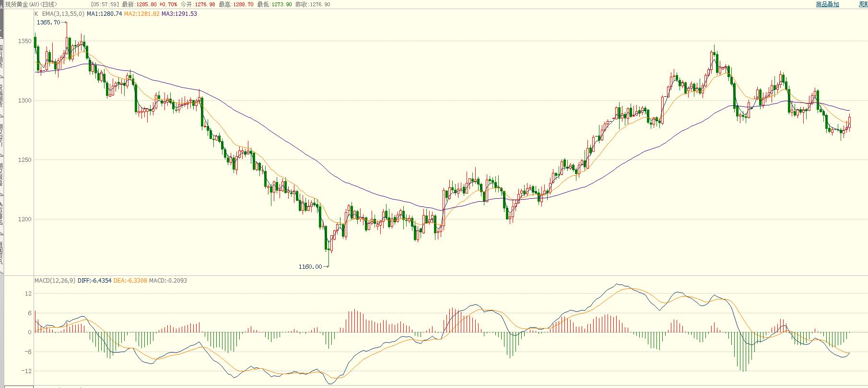This screenshot has height=388, width=868.
Task: Open the 商品叠加 overlay link
Action: click(827, 4)
